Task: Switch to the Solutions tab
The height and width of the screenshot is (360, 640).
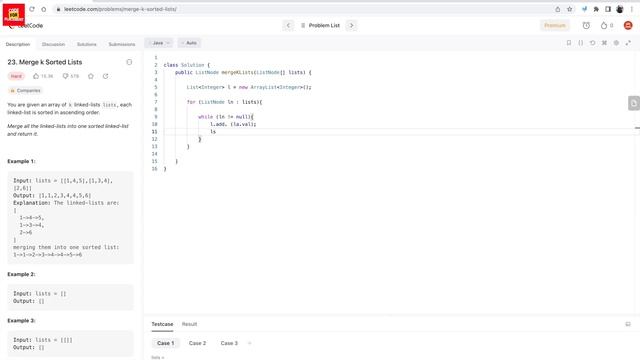Action: click(x=87, y=44)
